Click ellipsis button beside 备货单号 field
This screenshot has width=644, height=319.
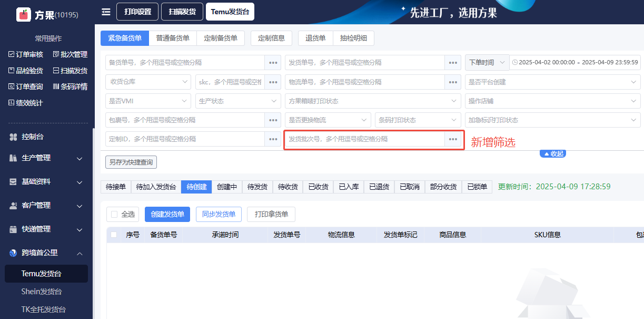click(273, 63)
